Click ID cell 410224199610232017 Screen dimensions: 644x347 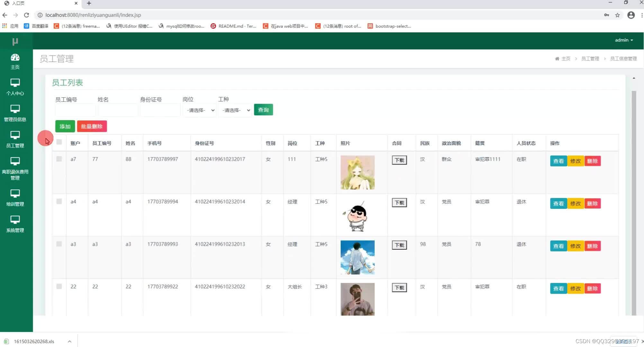(220, 159)
